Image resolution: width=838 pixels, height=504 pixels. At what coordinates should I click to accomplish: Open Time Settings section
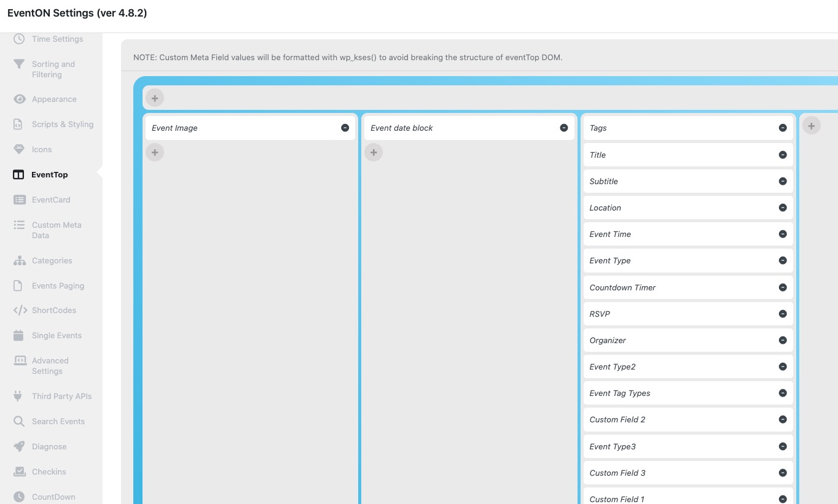(57, 39)
